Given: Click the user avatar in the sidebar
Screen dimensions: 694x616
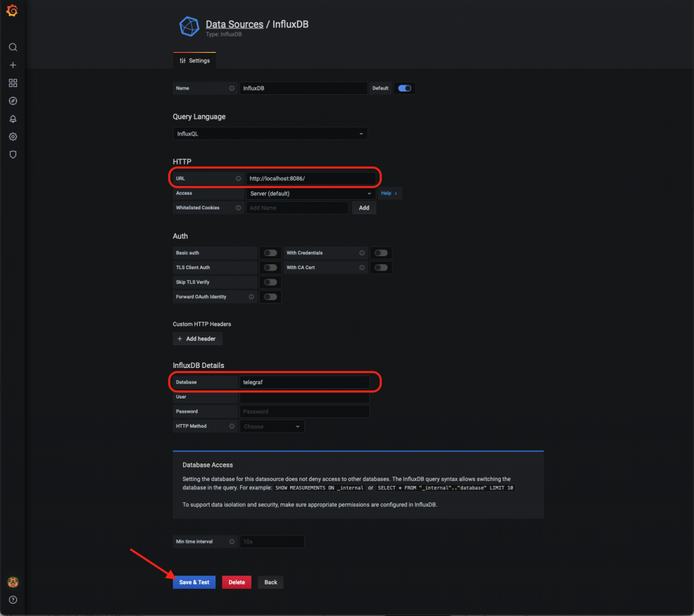Looking at the screenshot, I should pyautogui.click(x=13, y=582).
